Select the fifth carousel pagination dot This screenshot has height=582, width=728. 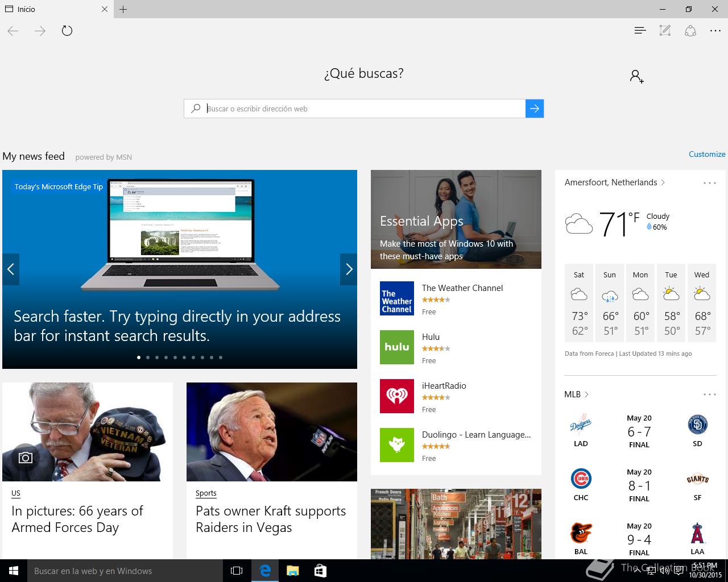(x=175, y=357)
